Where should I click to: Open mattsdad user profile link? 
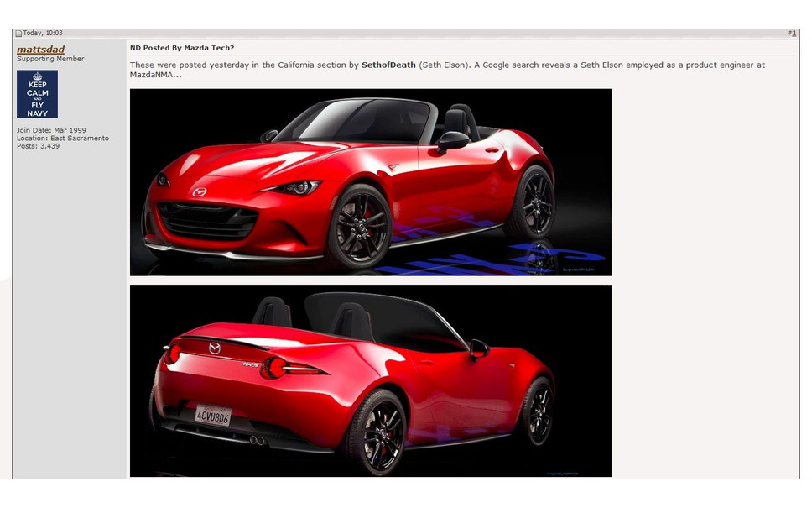40,50
